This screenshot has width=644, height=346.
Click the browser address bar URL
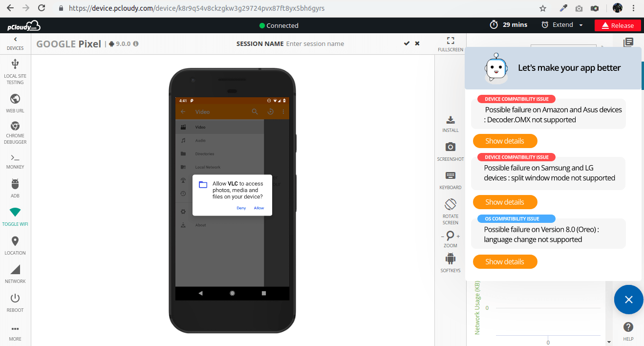pyautogui.click(x=196, y=8)
